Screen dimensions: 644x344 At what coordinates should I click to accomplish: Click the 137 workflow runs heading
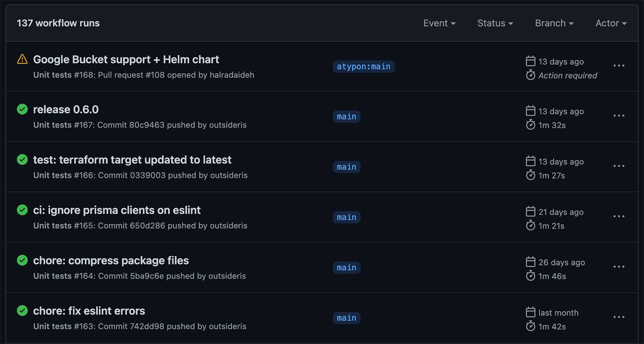[x=58, y=23]
